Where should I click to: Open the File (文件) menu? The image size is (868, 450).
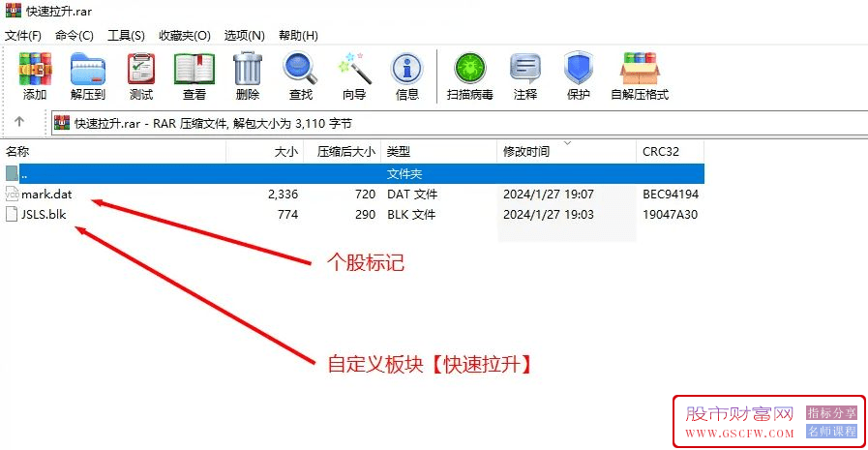(x=22, y=36)
